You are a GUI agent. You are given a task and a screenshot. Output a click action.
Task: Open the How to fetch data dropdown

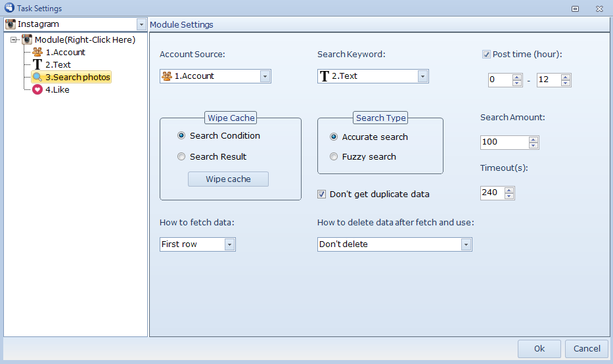click(229, 244)
